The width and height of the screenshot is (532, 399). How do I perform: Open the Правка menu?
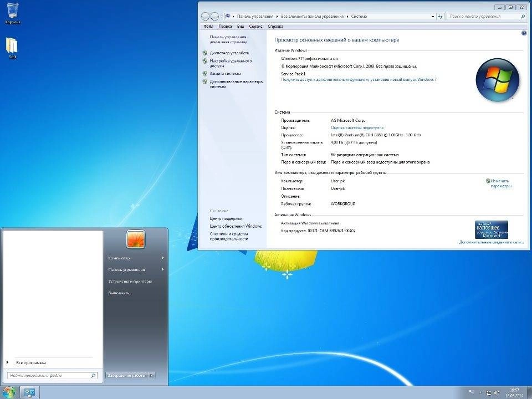(x=225, y=26)
